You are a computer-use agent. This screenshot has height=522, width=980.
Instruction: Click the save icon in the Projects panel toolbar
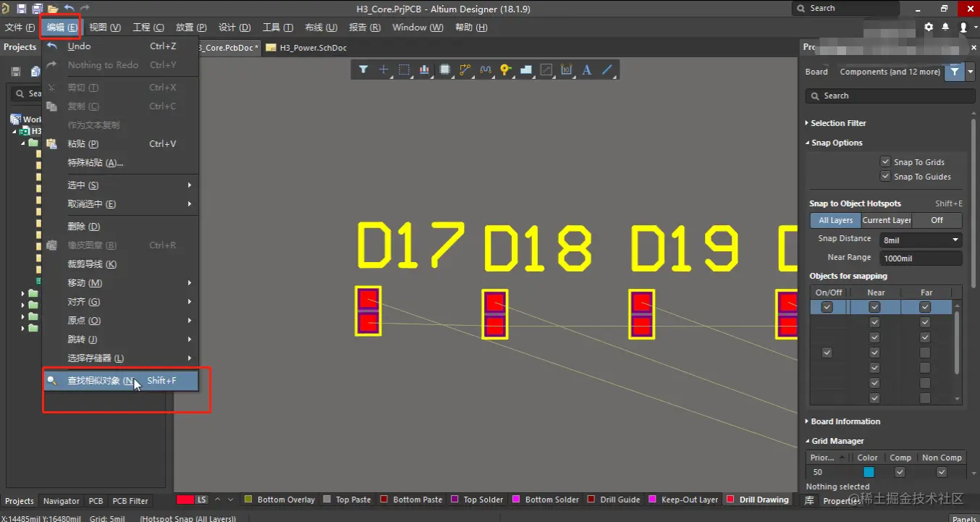point(15,72)
